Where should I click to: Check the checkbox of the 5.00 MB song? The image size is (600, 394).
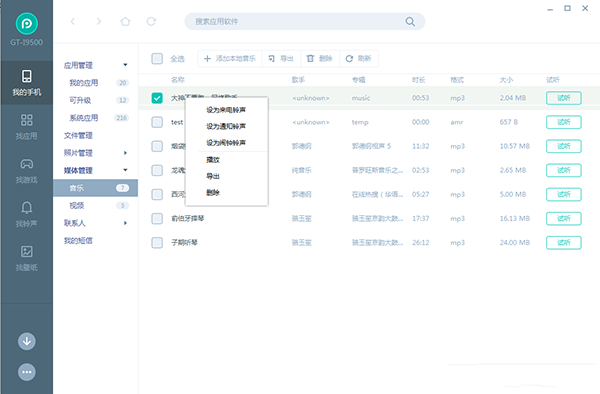pyautogui.click(x=157, y=194)
